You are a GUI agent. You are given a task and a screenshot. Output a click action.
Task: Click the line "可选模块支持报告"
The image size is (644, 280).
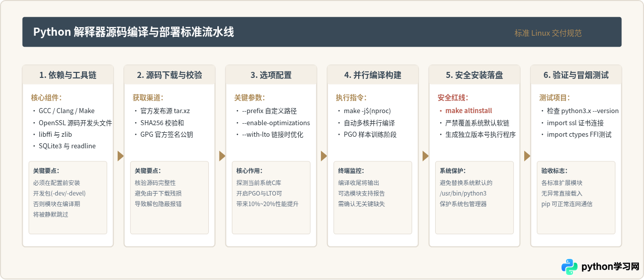[x=361, y=193]
